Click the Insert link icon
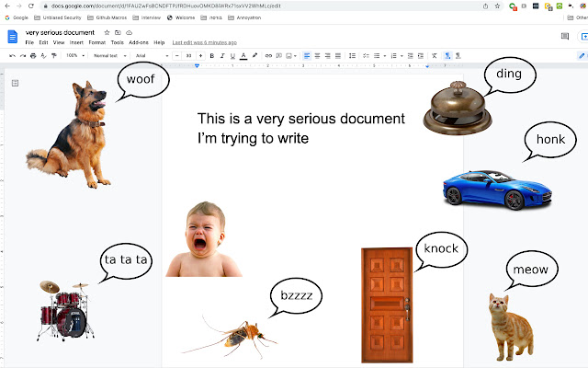The height and width of the screenshot is (368, 588). tap(267, 55)
